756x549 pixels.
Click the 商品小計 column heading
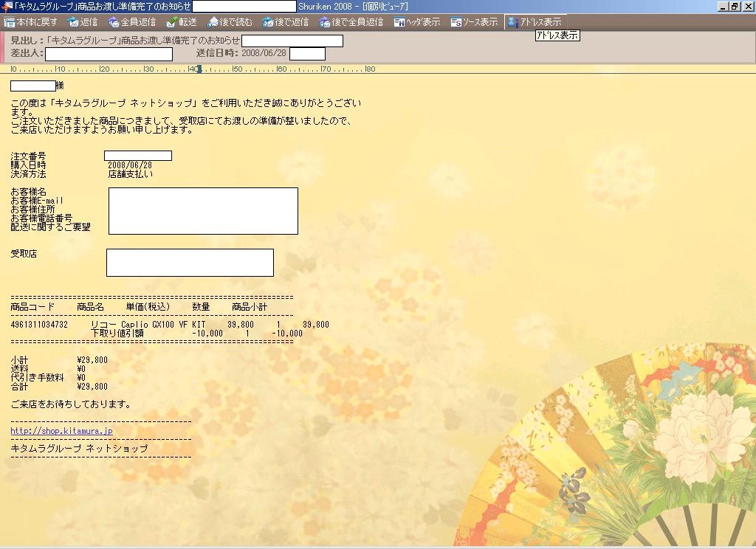pyautogui.click(x=250, y=306)
